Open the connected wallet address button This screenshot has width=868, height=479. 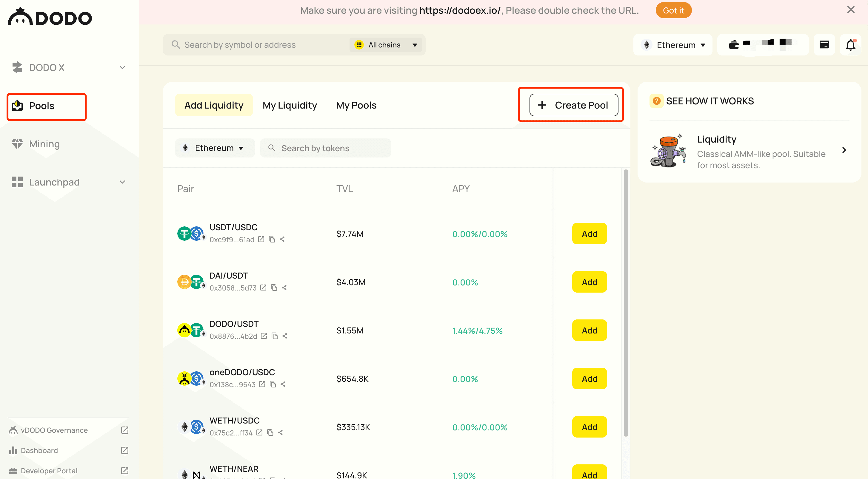coord(763,45)
